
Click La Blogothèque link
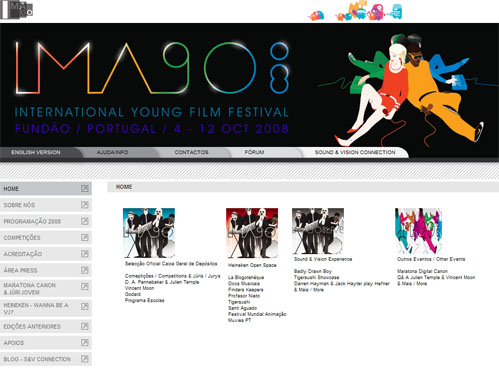(246, 277)
